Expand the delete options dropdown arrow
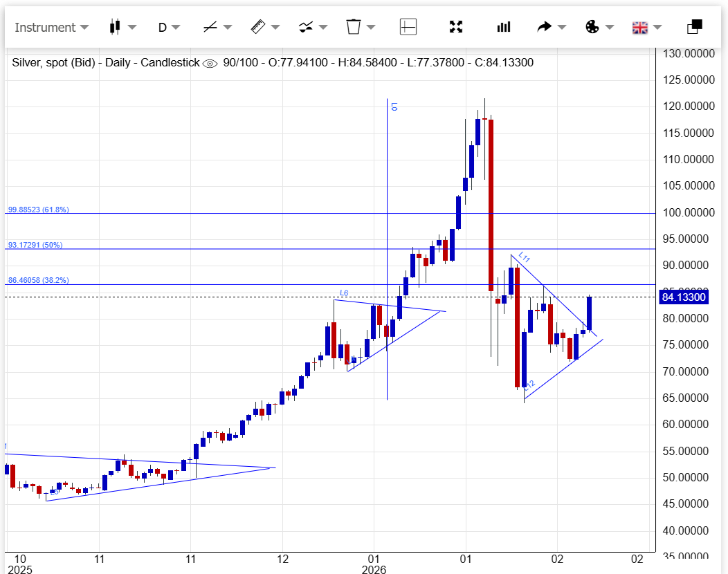The height and width of the screenshot is (574, 728). [371, 28]
